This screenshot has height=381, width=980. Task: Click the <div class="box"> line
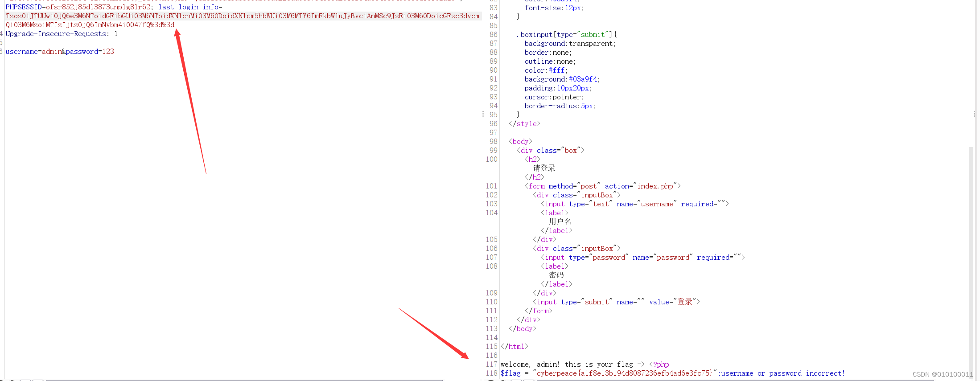[x=550, y=151]
